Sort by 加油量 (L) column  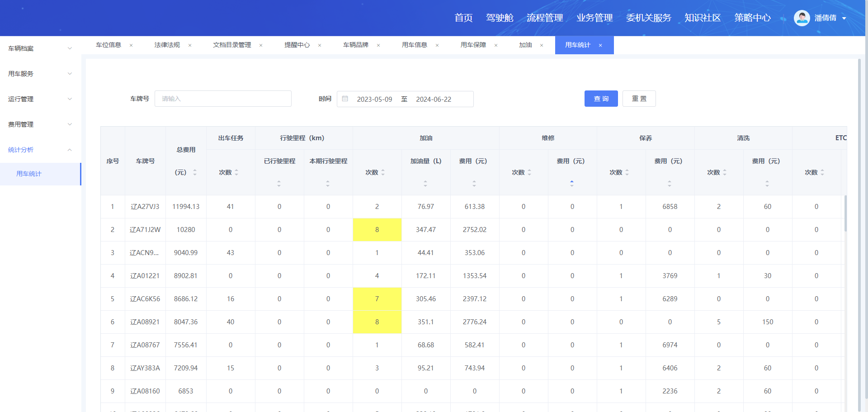[425, 184]
